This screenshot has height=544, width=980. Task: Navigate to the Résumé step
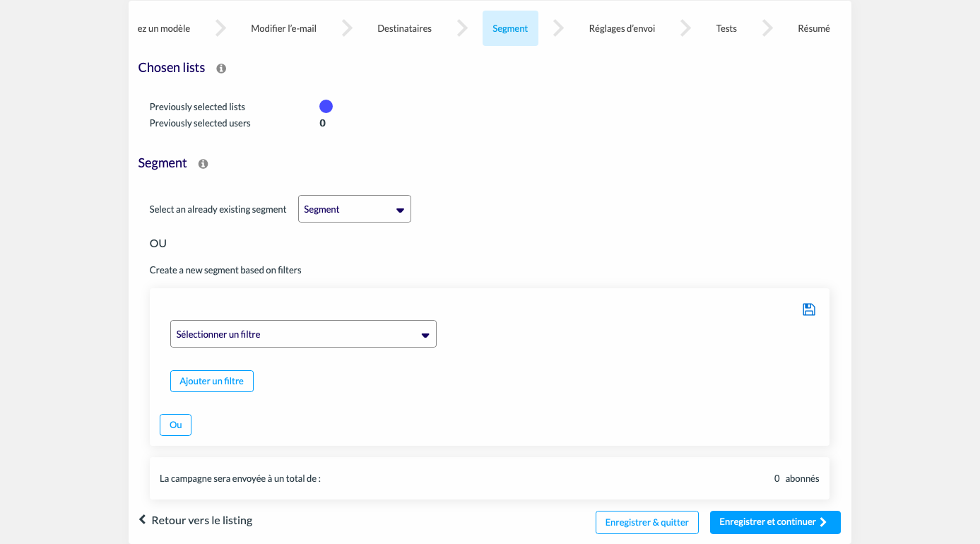tap(813, 28)
